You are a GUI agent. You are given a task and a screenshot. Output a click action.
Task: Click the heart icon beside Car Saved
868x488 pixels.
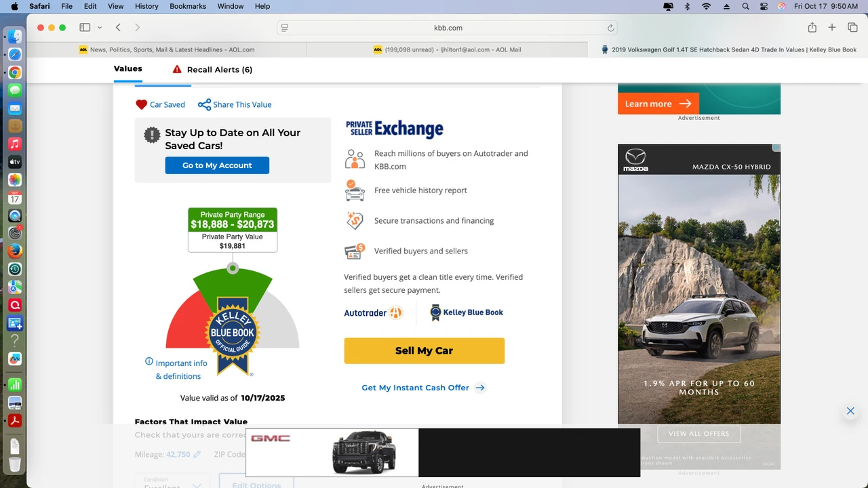coord(141,104)
